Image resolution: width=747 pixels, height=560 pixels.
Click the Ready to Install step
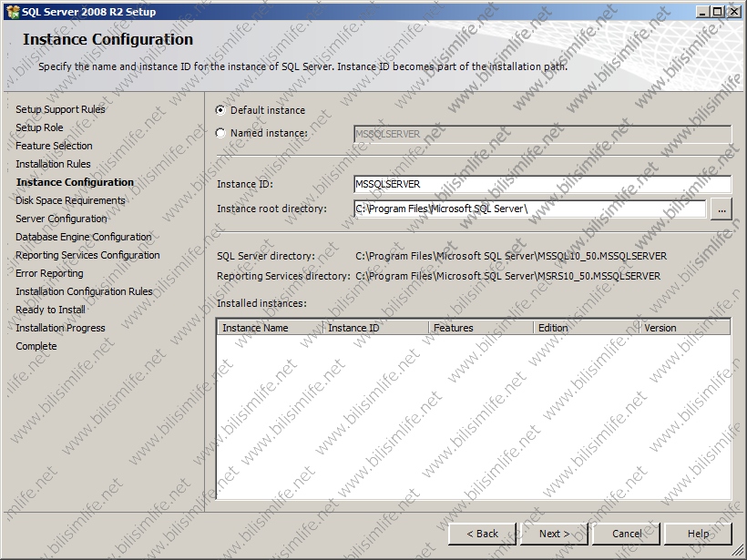50,310
